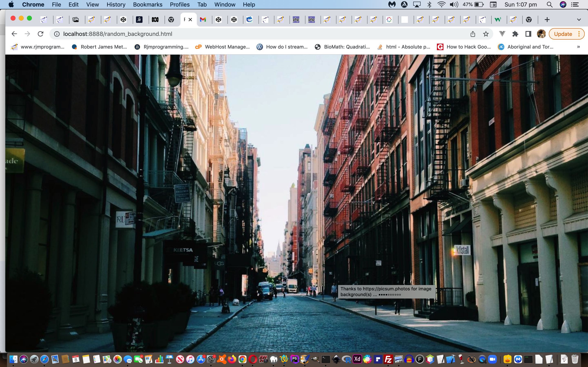Viewport: 588px width, 367px height.
Task: Go back with the back arrow
Action: pos(14,34)
